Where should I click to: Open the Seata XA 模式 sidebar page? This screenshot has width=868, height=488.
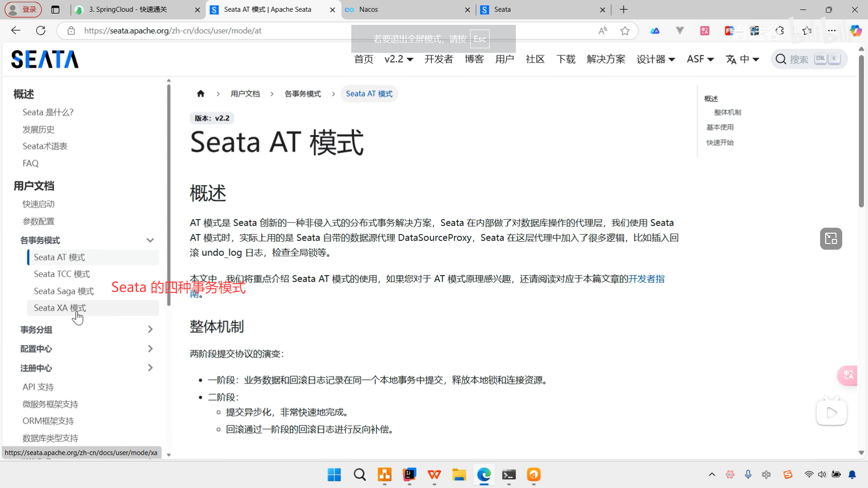[x=60, y=308]
